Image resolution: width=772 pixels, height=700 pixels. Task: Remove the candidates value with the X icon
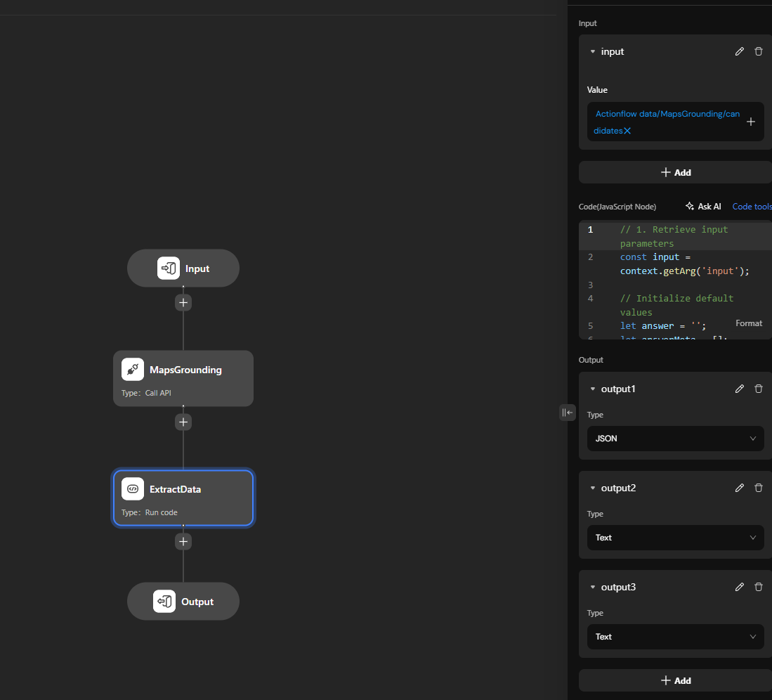click(627, 131)
